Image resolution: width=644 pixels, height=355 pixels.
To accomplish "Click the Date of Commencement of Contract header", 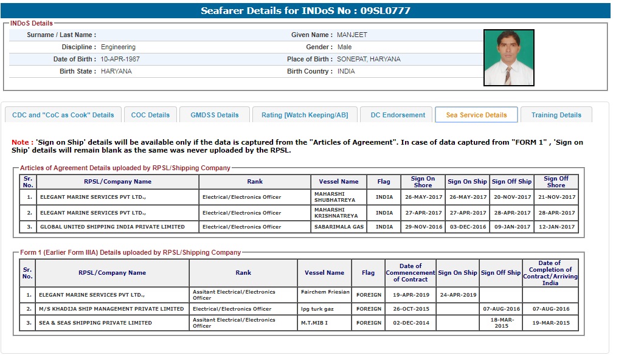I will coord(410,273).
